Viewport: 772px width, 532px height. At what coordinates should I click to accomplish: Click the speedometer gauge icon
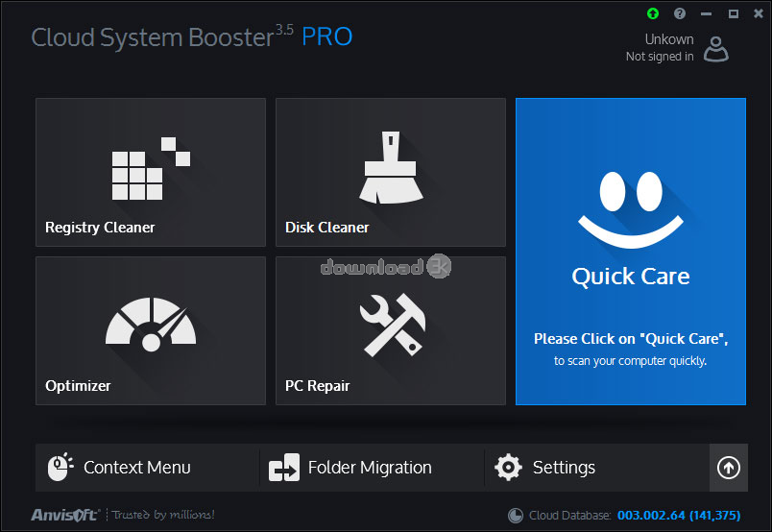point(151,325)
